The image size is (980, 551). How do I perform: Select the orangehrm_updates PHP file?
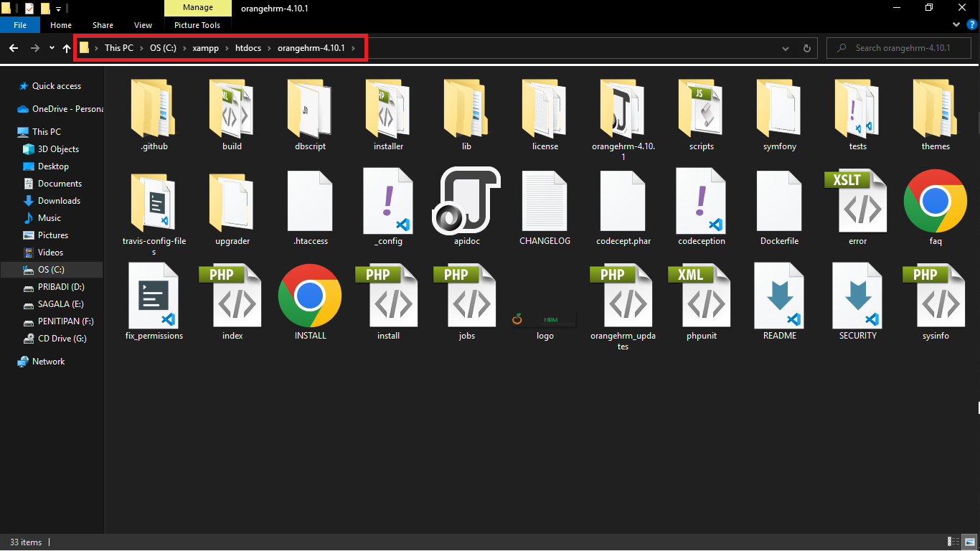point(623,307)
